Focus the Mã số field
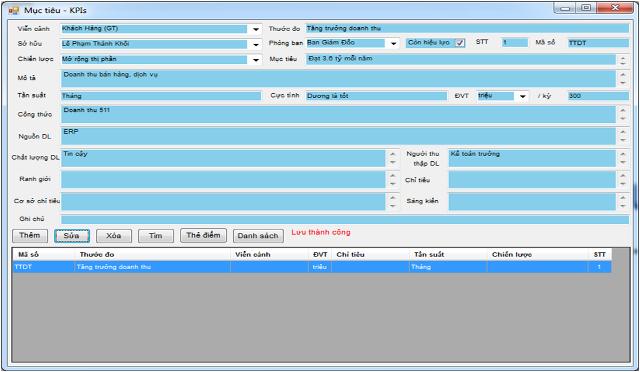The image size is (640, 372). pyautogui.click(x=598, y=43)
